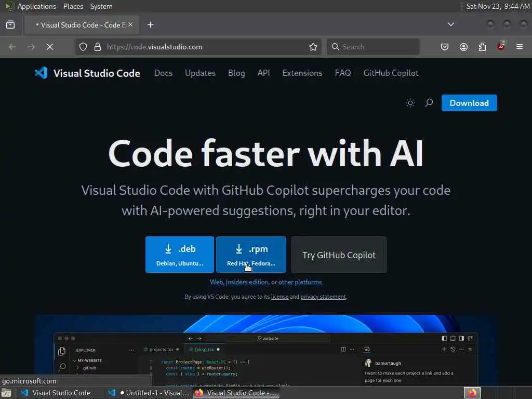Click the browser Search field
This screenshot has width=532, height=399.
(373, 47)
